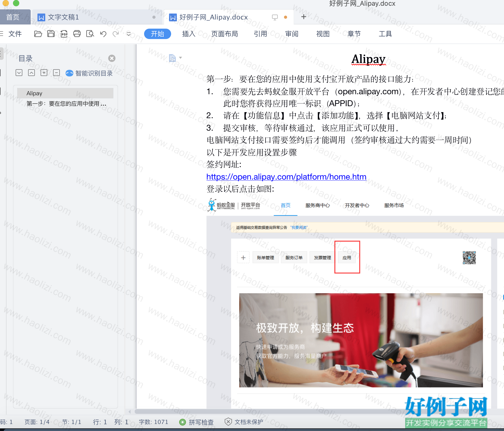Select Alipay heading in outline
The height and width of the screenshot is (431, 504).
click(65, 93)
